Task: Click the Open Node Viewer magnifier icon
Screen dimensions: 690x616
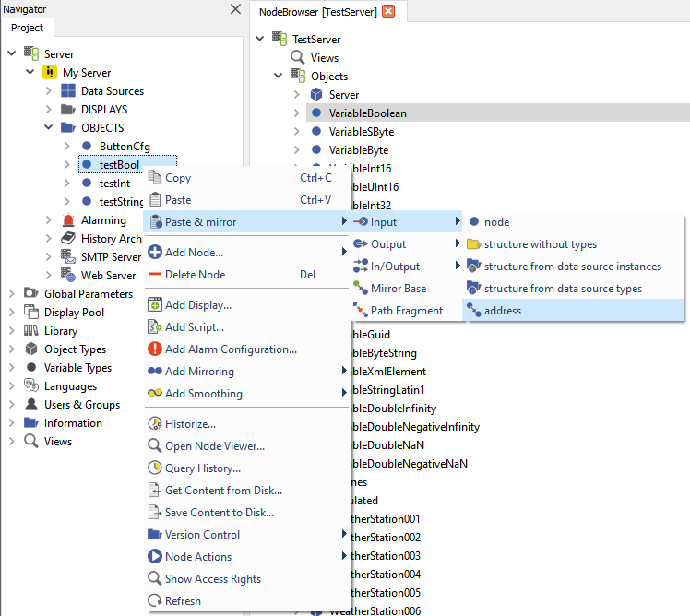Action: tap(154, 445)
